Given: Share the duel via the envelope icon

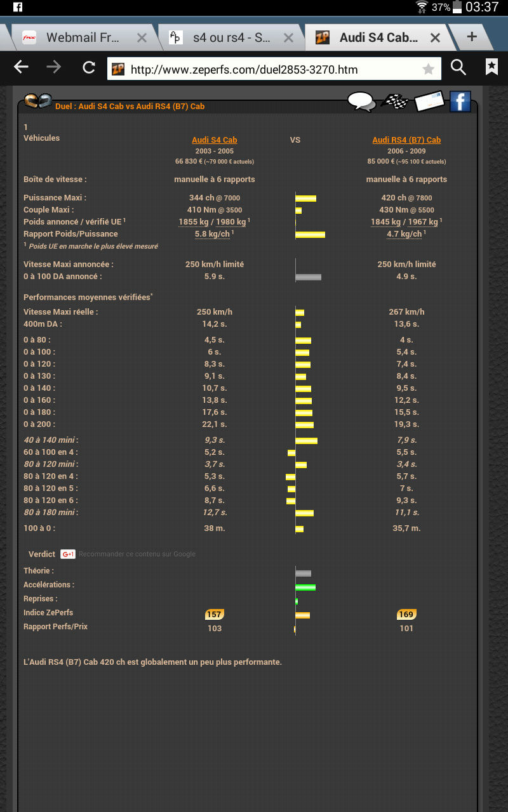Looking at the screenshot, I should click(x=429, y=100).
